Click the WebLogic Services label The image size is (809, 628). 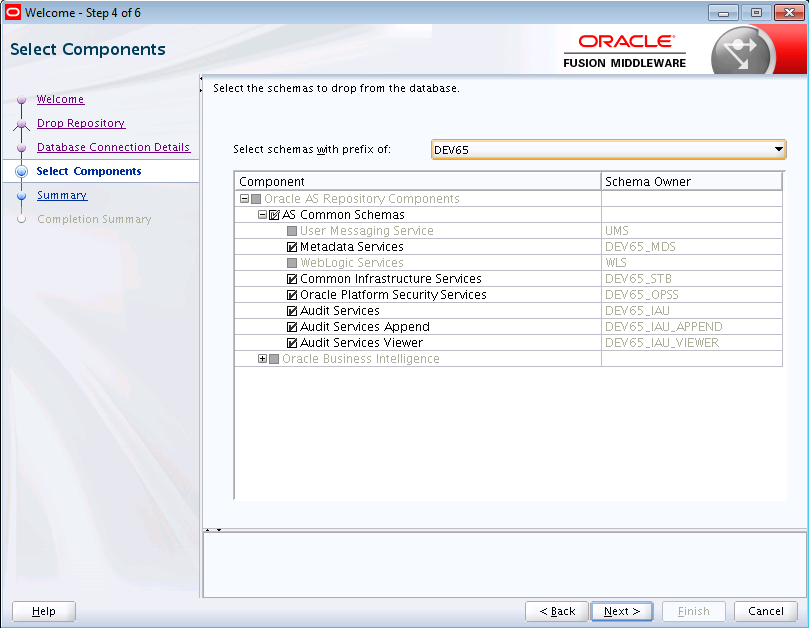(x=352, y=263)
